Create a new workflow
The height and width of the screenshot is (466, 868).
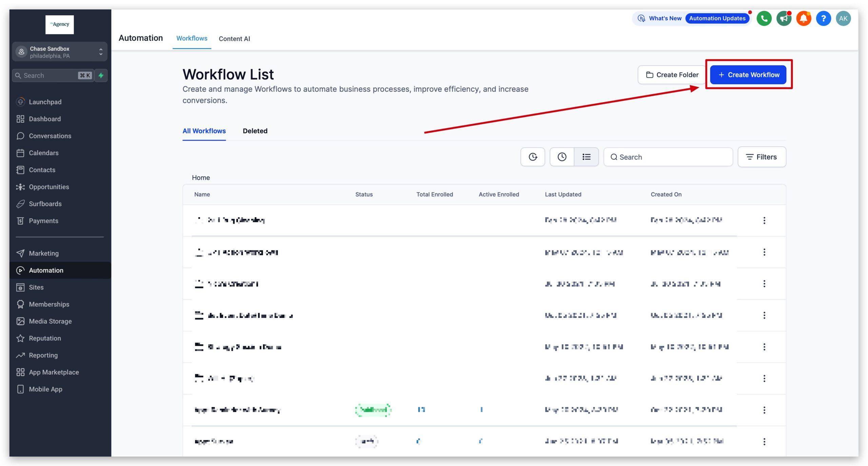[748, 75]
